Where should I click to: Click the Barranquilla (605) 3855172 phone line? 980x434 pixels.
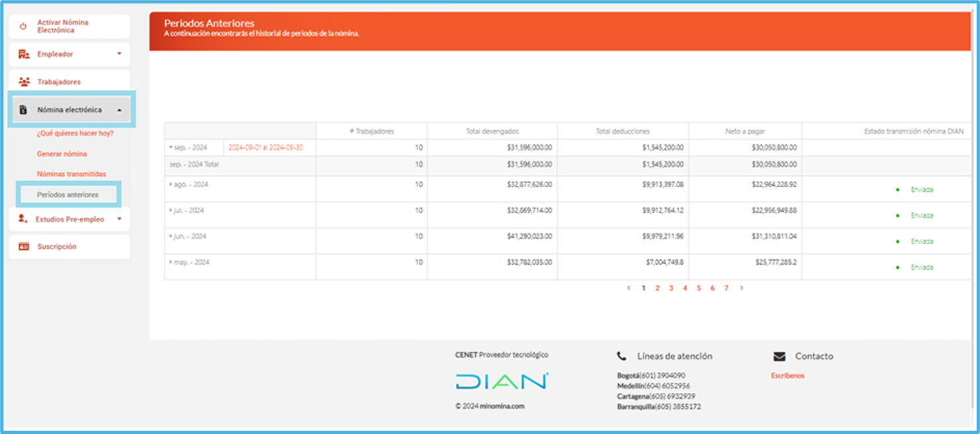coord(659,407)
